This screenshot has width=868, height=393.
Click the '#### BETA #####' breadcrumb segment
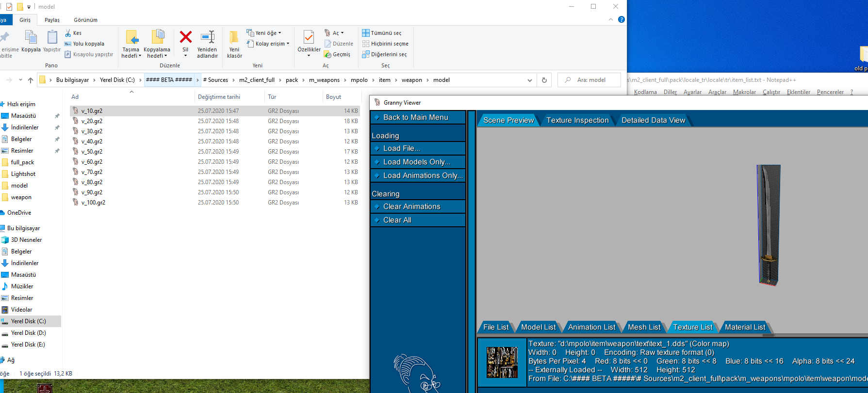(169, 80)
